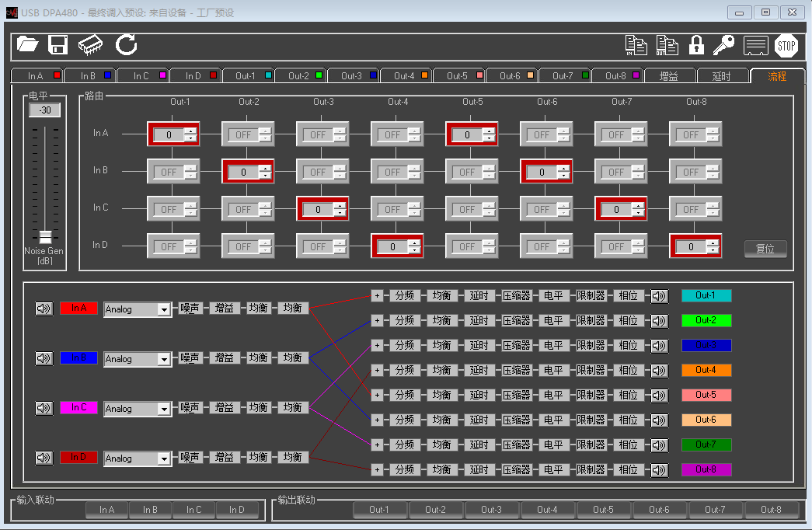Click the red In A channel label
This screenshot has width=812, height=530.
[78, 308]
